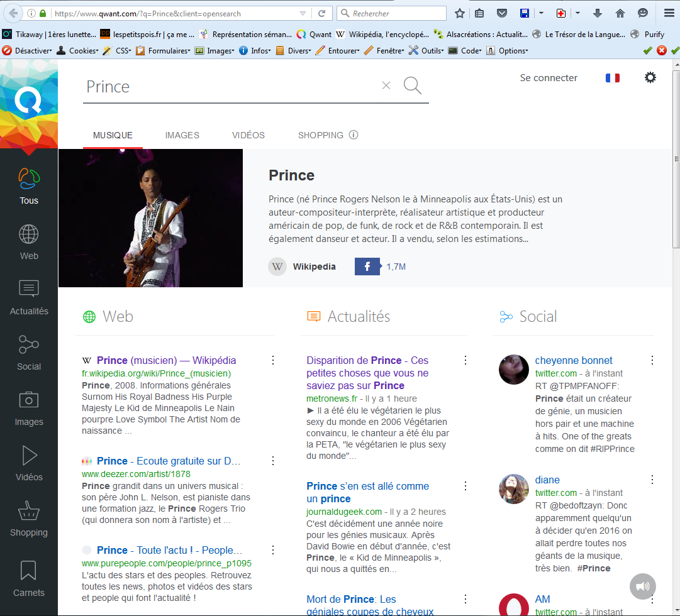Click the megaphone floating button
The height and width of the screenshot is (616, 680).
pos(642,586)
